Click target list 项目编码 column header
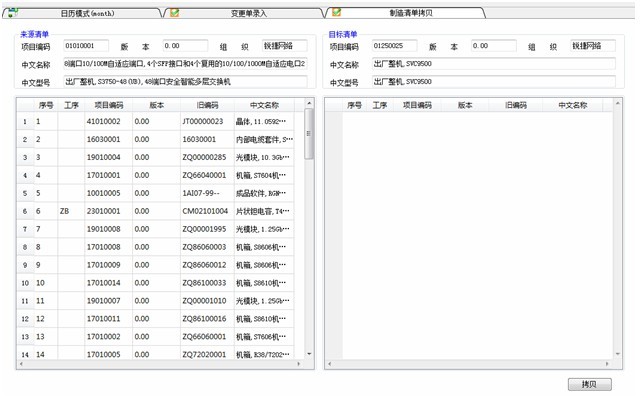Image resolution: width=641 pixels, height=399 pixels. tap(417, 105)
